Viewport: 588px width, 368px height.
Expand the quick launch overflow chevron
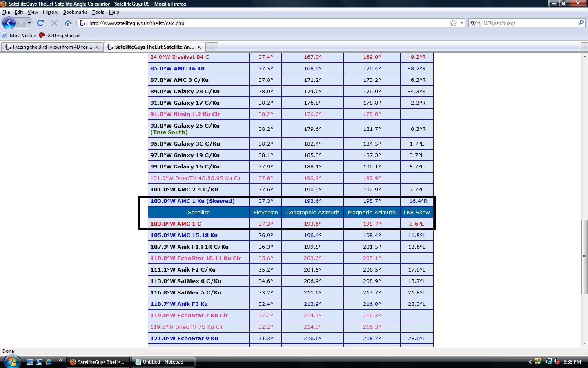tap(60, 360)
